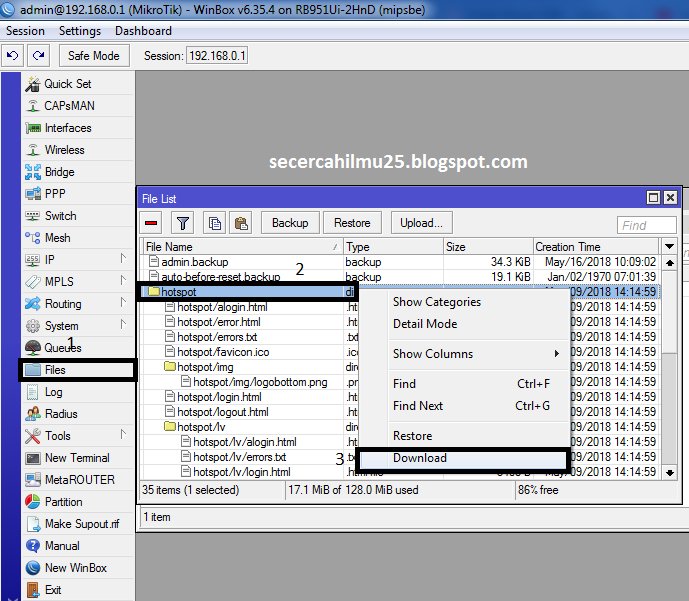This screenshot has width=689, height=601.
Task: Click the paste icon in File List toolbar
Action: point(241,223)
